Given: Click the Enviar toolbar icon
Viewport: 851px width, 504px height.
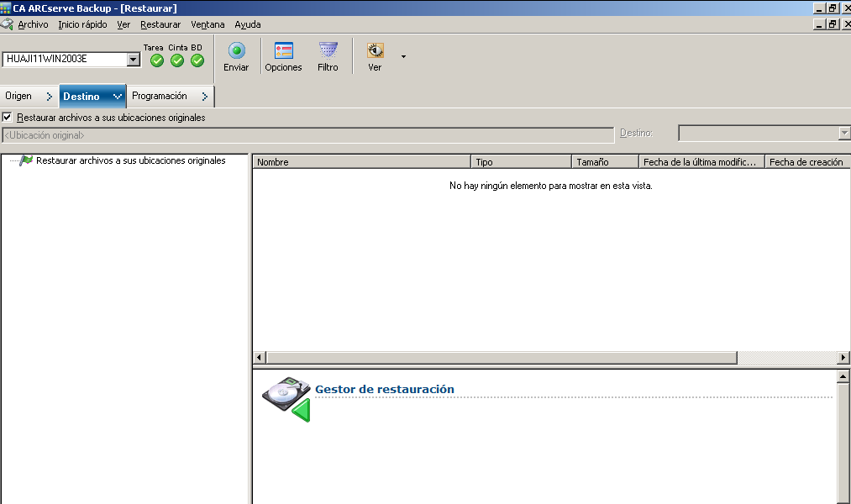Looking at the screenshot, I should pos(236,50).
